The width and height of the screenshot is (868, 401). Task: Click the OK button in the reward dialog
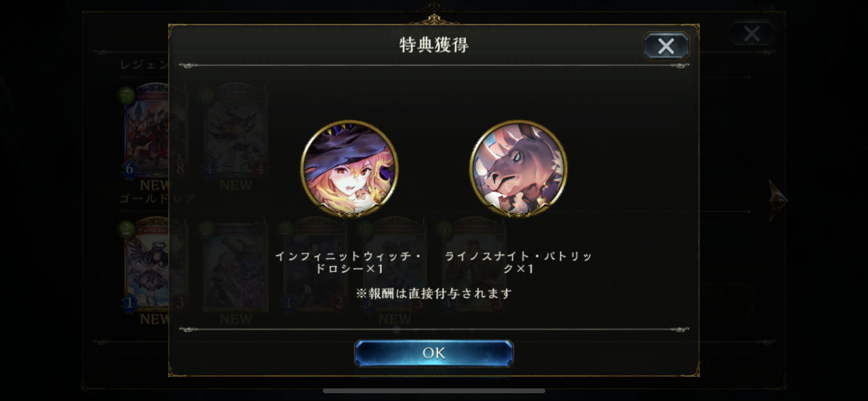434,353
